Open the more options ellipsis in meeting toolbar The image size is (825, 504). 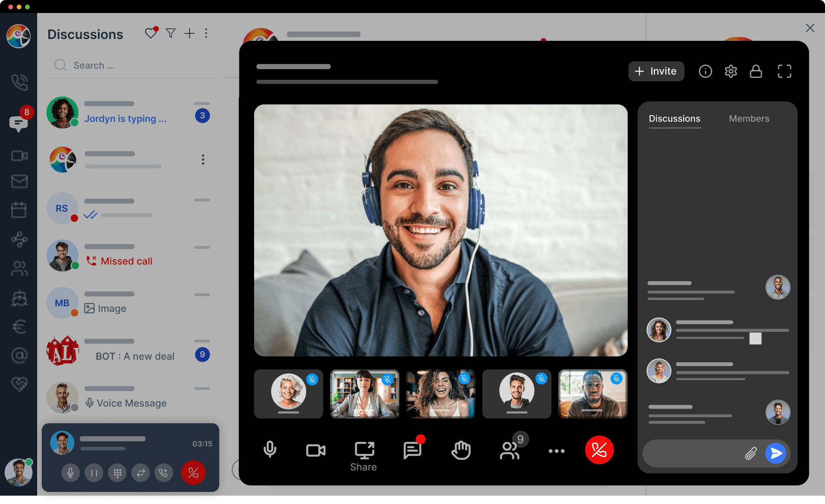click(556, 451)
